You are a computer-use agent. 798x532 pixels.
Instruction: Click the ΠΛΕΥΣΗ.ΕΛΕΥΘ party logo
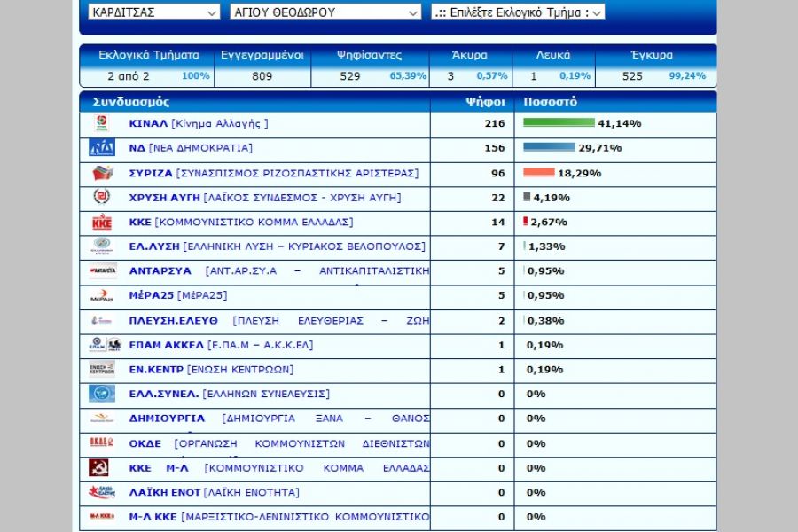pos(101,320)
